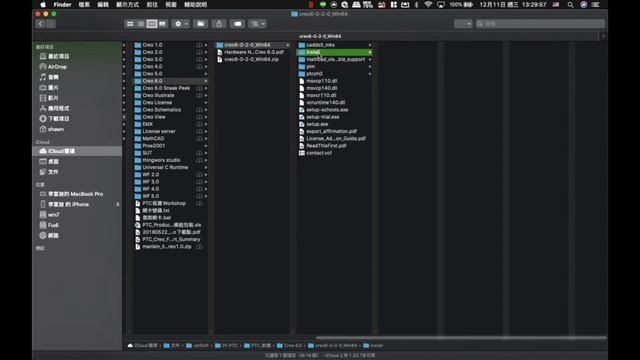The image size is (640, 360).
Task: Download WF 2.0 folder via cloud icon
Action: [x=199, y=175]
